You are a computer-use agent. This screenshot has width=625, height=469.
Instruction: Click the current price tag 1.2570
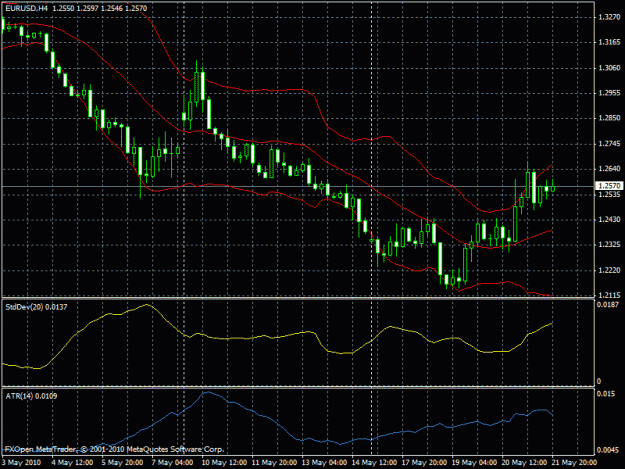point(609,186)
